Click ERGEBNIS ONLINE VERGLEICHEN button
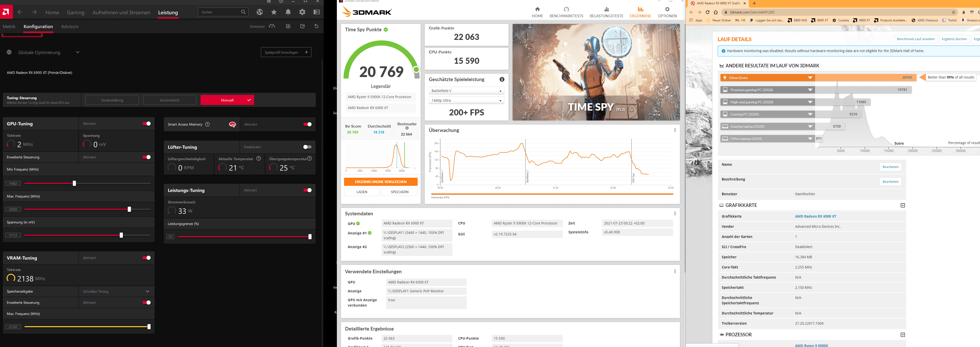Screen dimensions: 980x347 pos(381,182)
